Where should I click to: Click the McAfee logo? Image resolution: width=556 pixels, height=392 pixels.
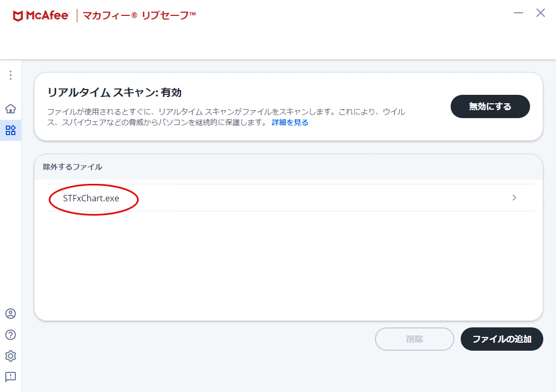click(x=41, y=15)
